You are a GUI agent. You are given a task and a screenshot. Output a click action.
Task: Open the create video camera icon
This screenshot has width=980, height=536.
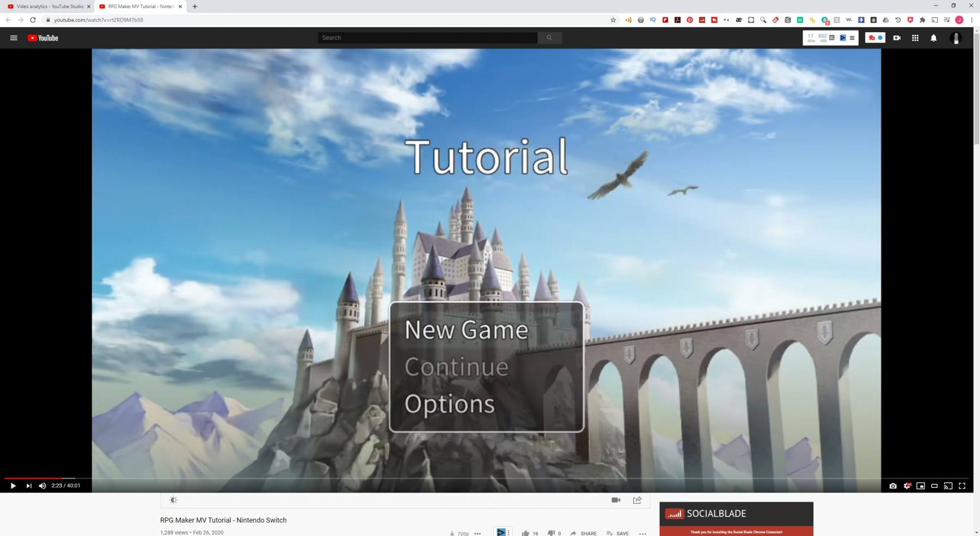coord(897,38)
